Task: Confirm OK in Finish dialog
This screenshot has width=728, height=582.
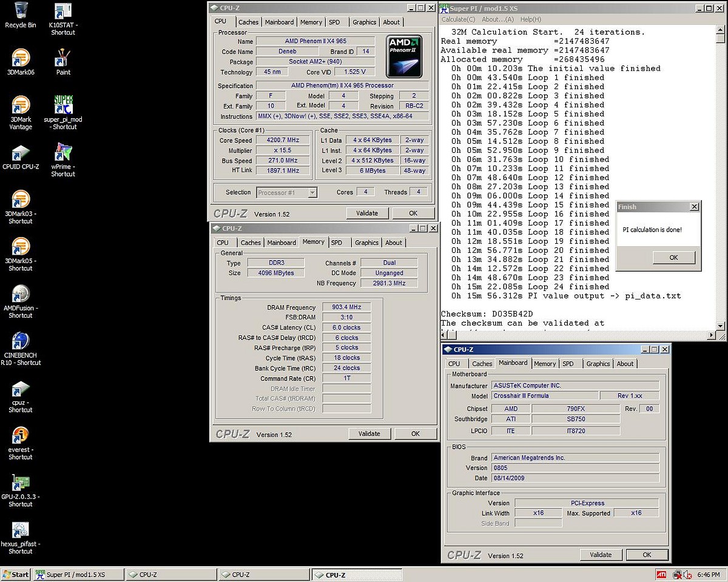Action: [673, 258]
